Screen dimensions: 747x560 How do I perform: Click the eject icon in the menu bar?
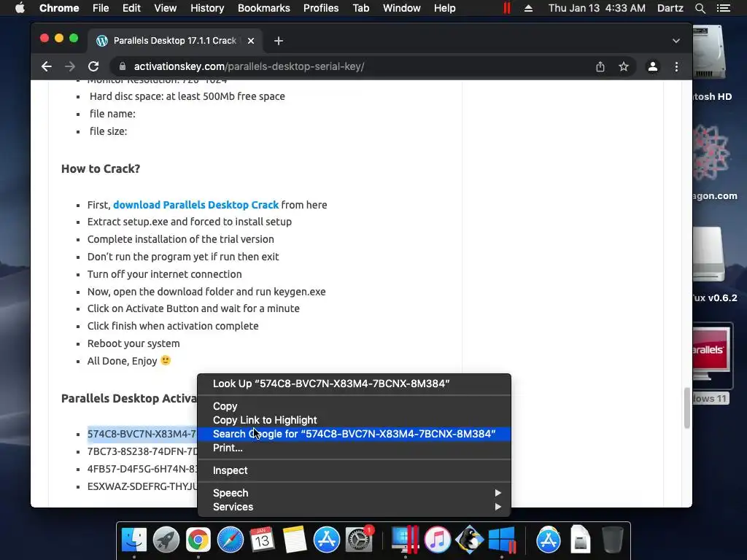[528, 8]
